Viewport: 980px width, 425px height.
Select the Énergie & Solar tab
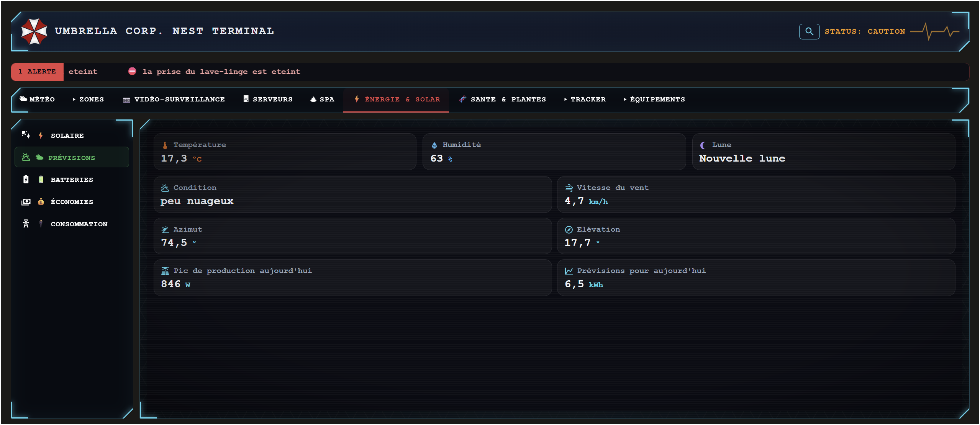pyautogui.click(x=396, y=99)
